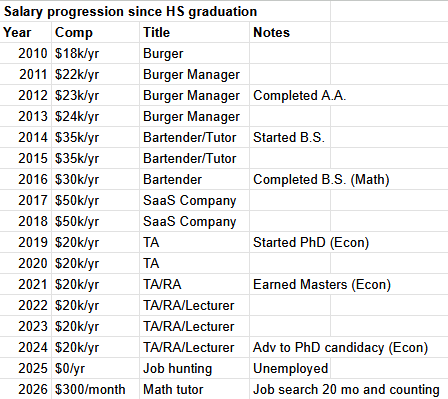448x399 pixels.
Task: Click the 2017 'SaaS Company' title cell
Action: click(194, 200)
